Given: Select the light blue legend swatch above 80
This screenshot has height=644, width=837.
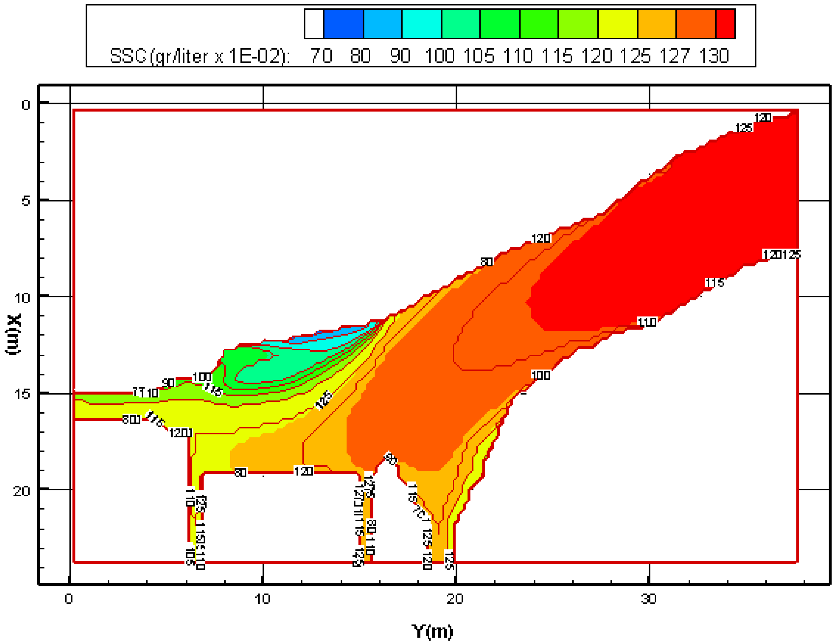Looking at the screenshot, I should click(382, 24).
